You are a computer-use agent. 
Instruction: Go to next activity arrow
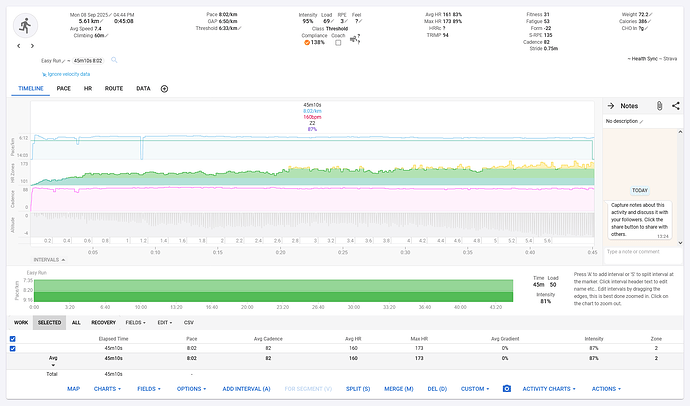tap(32, 46)
